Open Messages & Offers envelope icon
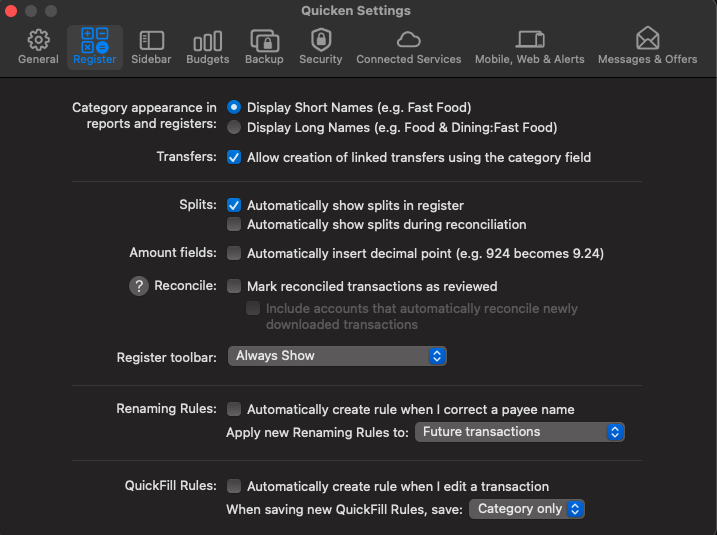Screen dimensions: 717x535 (x=647, y=41)
